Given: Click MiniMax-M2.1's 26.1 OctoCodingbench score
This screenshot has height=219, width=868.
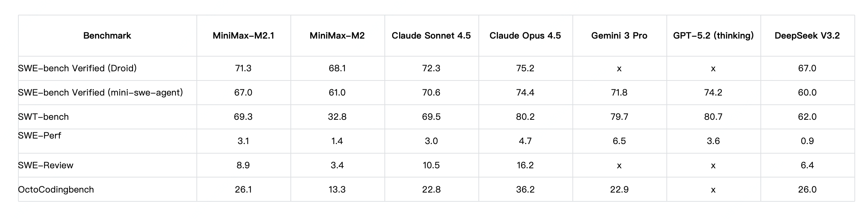Looking at the screenshot, I should tap(243, 190).
